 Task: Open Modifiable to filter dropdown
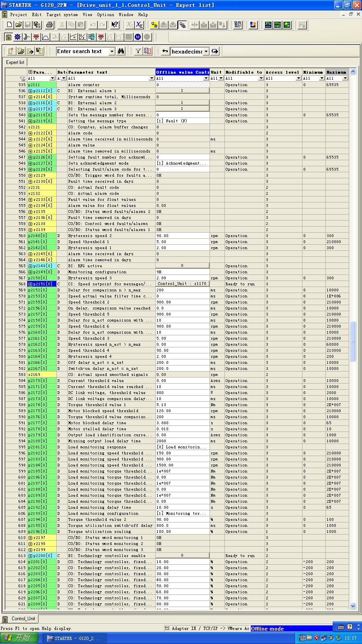[x=261, y=78]
